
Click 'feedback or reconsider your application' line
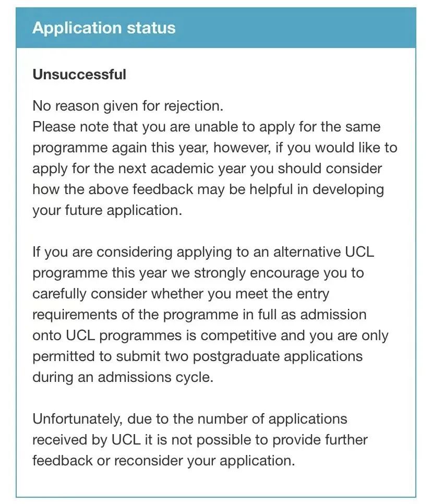[x=164, y=460]
